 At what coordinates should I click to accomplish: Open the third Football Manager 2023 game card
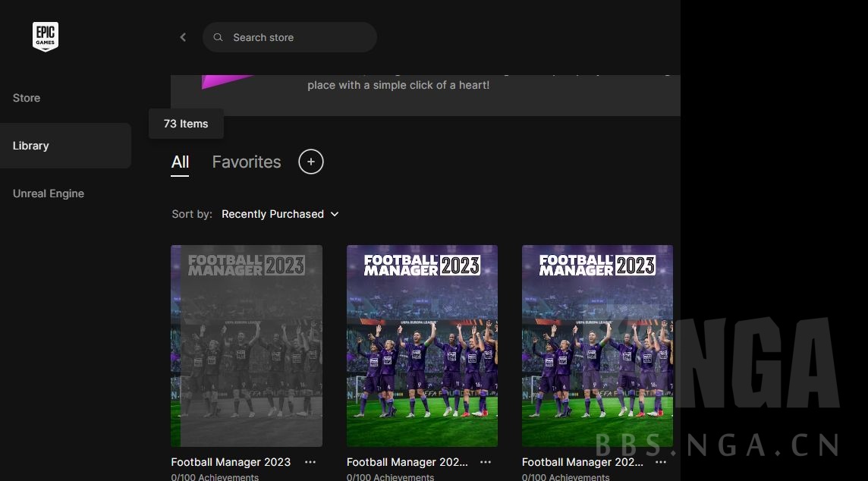click(x=597, y=345)
